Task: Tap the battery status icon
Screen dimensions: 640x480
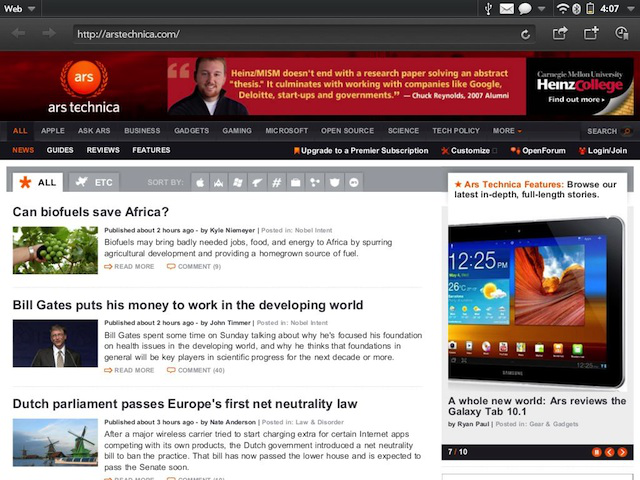Action: [590, 9]
